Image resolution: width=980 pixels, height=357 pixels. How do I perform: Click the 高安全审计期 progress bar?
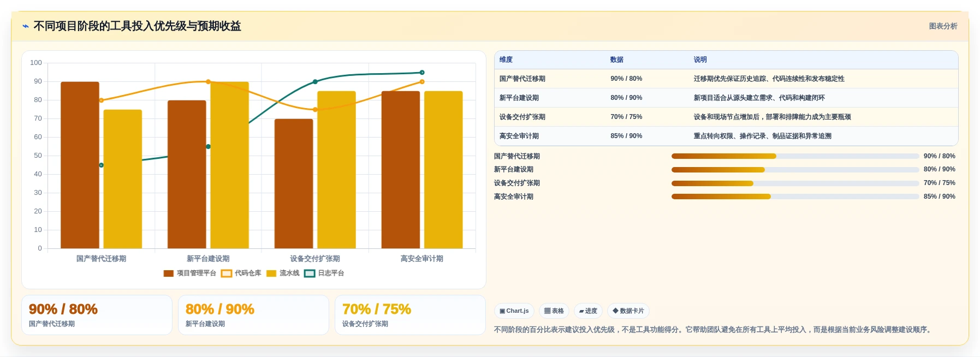click(795, 197)
